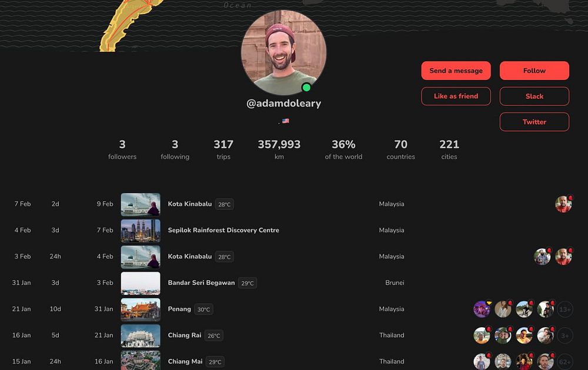Open fourth avatar on Penang row
The width and height of the screenshot is (588, 370).
coord(545,309)
